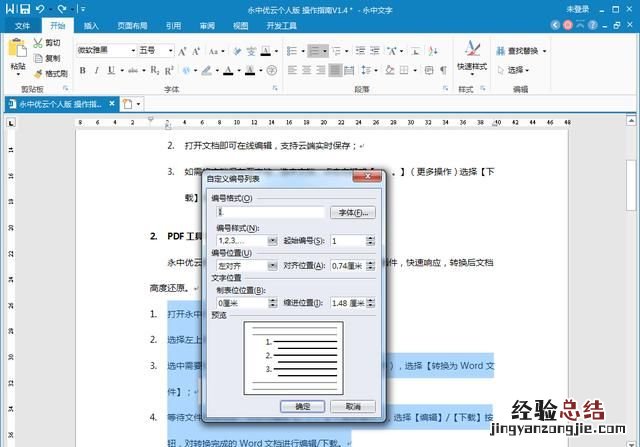640x447 pixels.
Task: Expand the Paste options arrow below 粘贴
Action: pyautogui.click(x=18, y=75)
